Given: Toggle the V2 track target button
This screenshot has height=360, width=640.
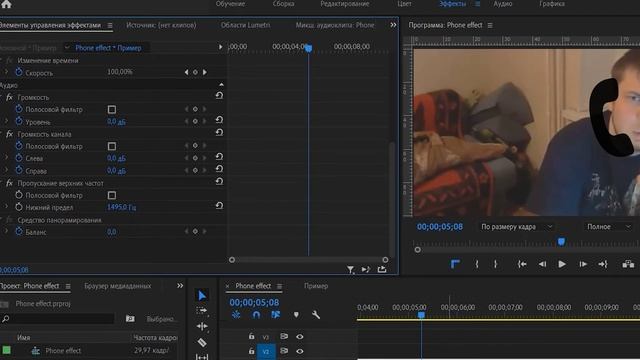Looking at the screenshot, I should (x=266, y=351).
